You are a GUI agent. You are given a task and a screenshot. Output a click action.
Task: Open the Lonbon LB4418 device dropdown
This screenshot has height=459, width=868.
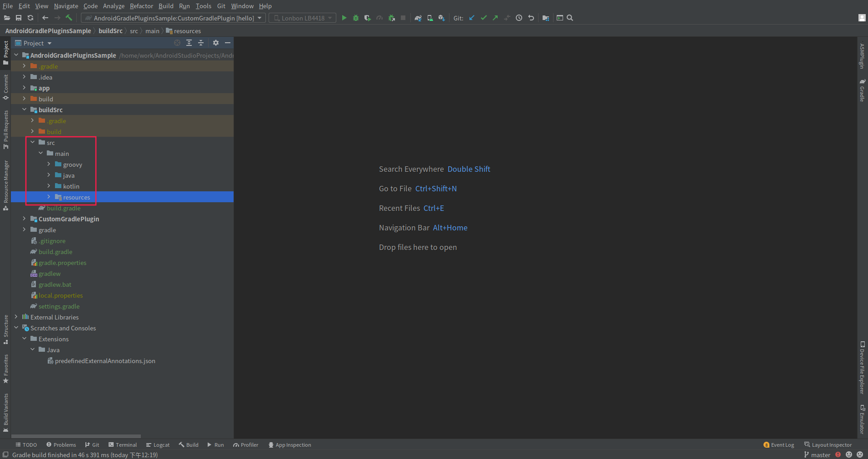pos(329,18)
